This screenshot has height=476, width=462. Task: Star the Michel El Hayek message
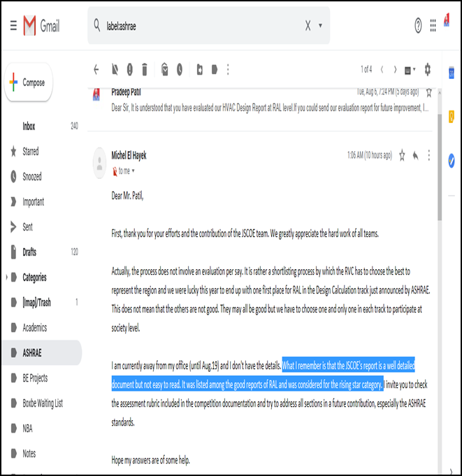click(402, 155)
